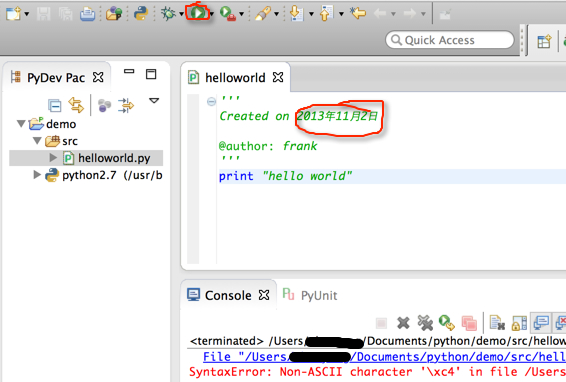This screenshot has width=566, height=382.
Task: Click the Save disk icon
Action: click(43, 14)
